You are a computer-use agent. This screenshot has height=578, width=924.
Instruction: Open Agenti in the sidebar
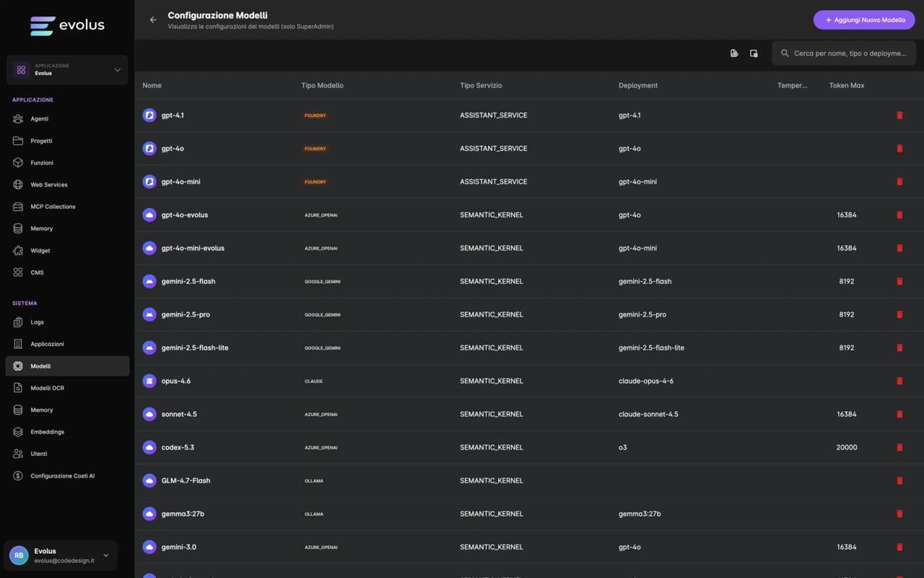tap(39, 118)
